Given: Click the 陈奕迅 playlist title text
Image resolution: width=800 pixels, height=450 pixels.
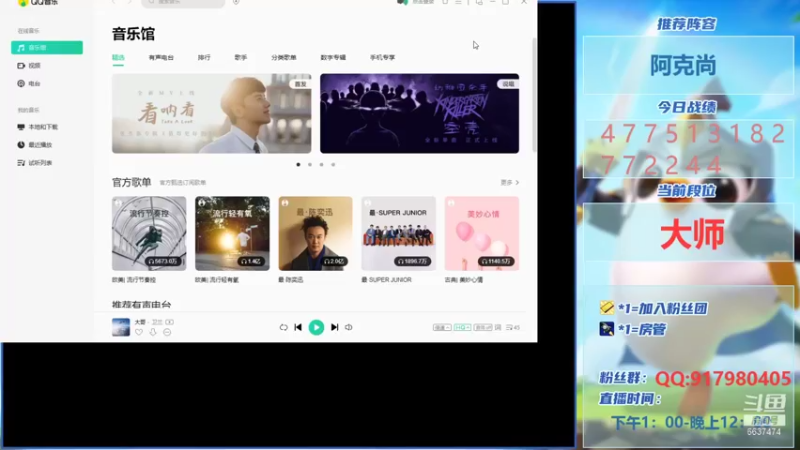Looking at the screenshot, I should (x=291, y=280).
